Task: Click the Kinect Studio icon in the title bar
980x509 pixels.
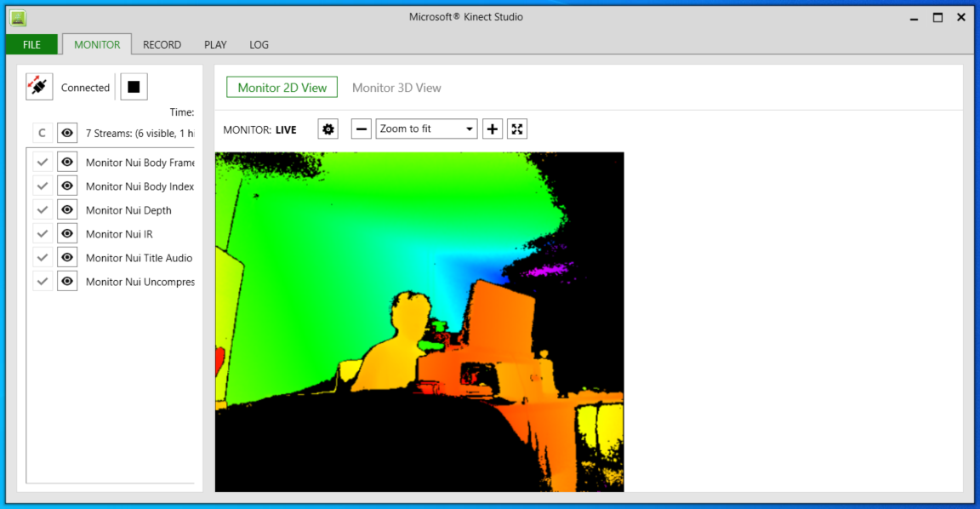Action: 17,16
